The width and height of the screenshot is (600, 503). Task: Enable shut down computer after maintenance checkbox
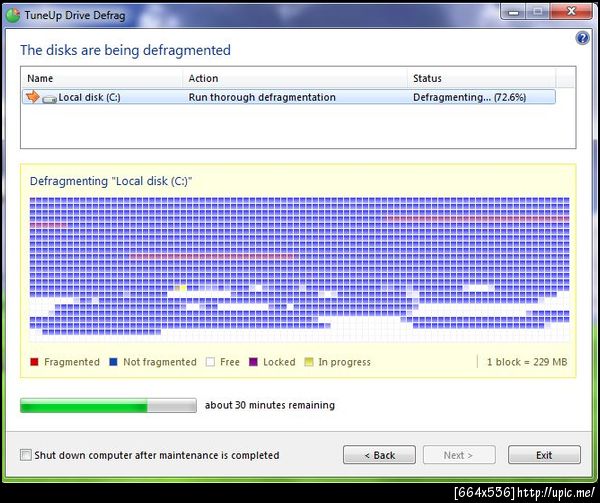[x=26, y=455]
